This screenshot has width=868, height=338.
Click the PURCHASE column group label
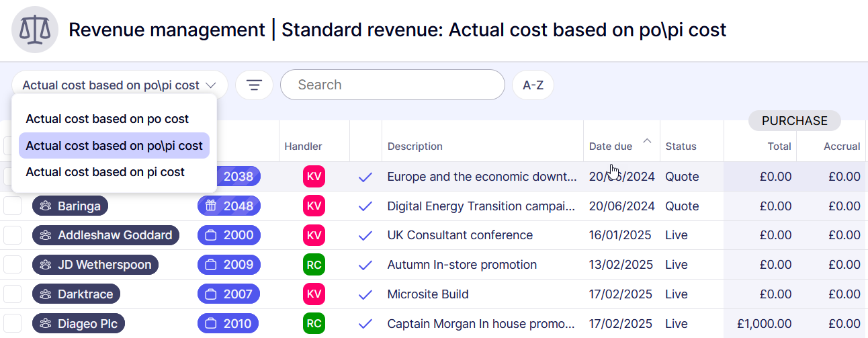pos(794,121)
